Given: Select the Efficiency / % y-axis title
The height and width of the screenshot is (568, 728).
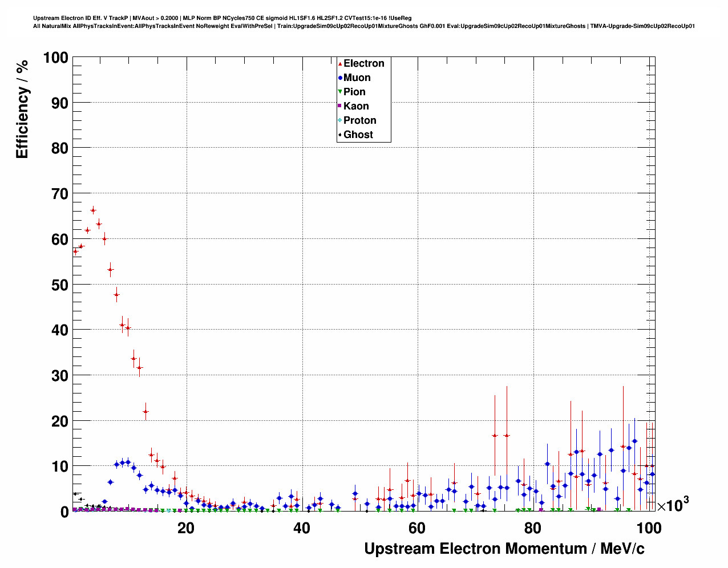Looking at the screenshot, I should click(22, 109).
